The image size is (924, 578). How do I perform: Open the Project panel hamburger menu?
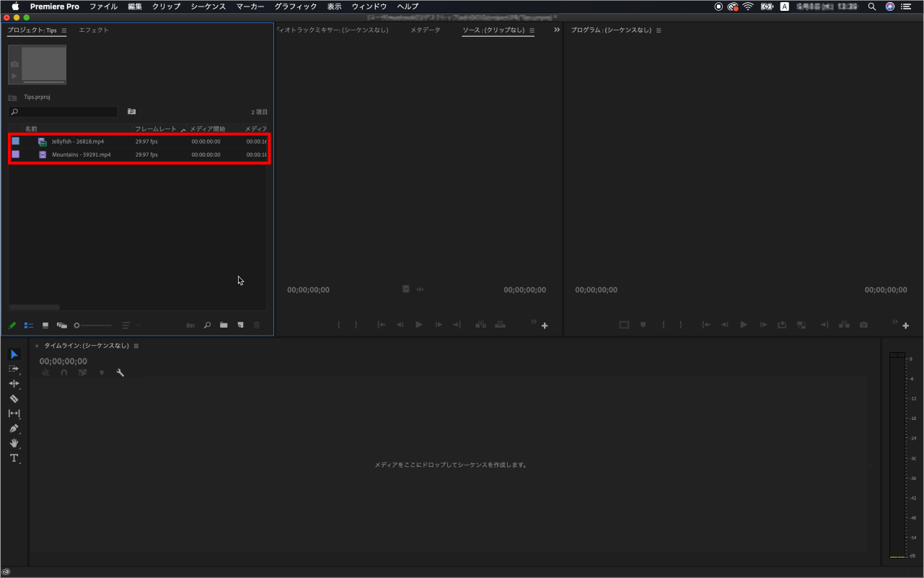(x=64, y=30)
